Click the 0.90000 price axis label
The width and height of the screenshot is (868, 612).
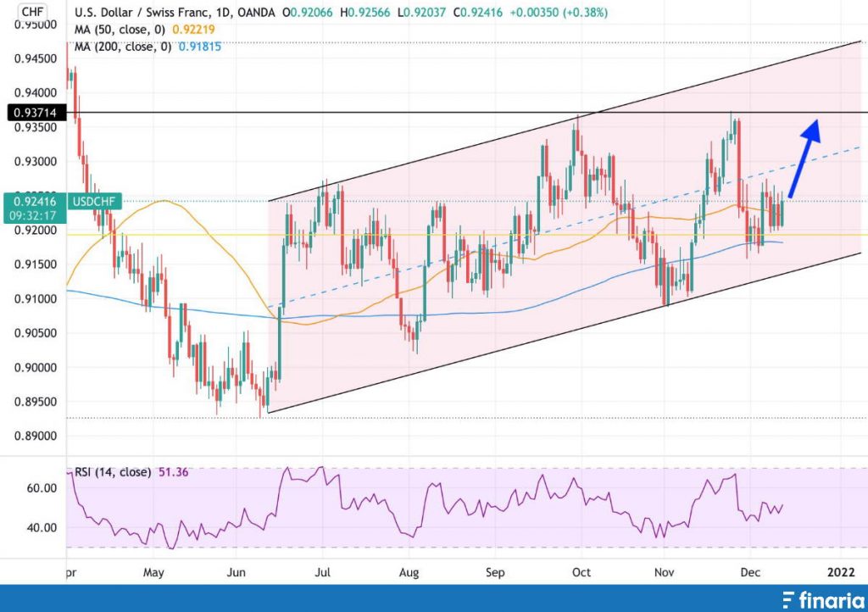pos(36,367)
